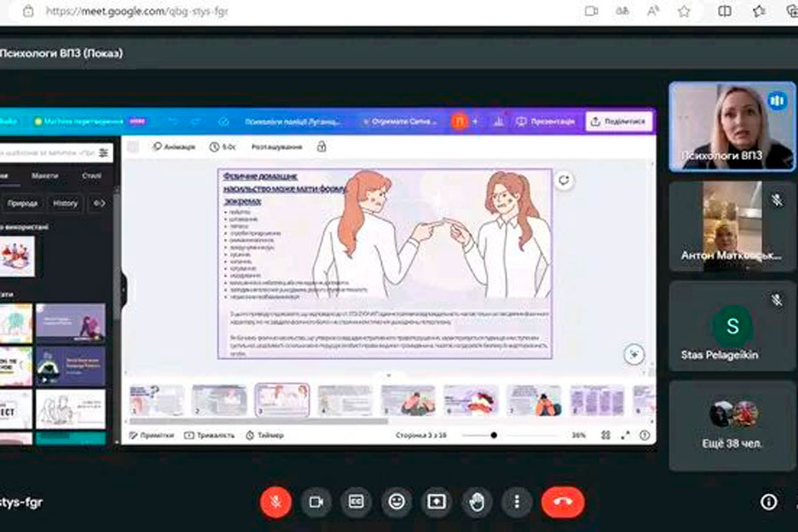Switch to the Макети tab
This screenshot has width=798, height=532.
point(45,176)
